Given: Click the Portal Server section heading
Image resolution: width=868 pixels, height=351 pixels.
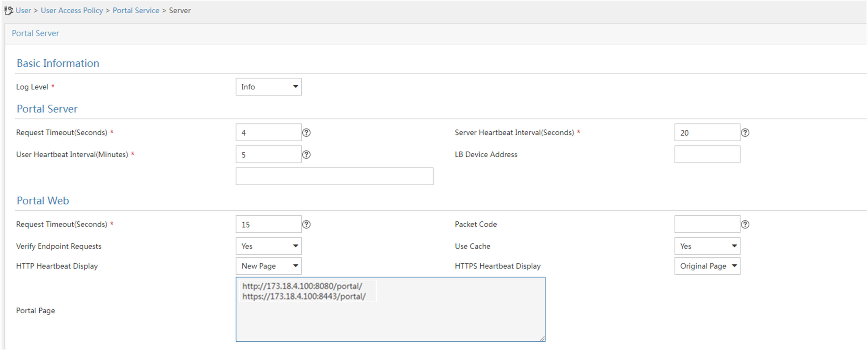Looking at the screenshot, I should [47, 109].
